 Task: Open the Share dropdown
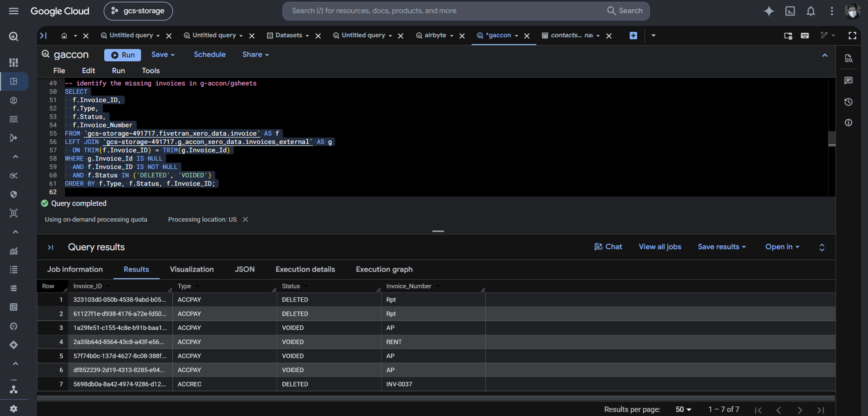pos(255,54)
